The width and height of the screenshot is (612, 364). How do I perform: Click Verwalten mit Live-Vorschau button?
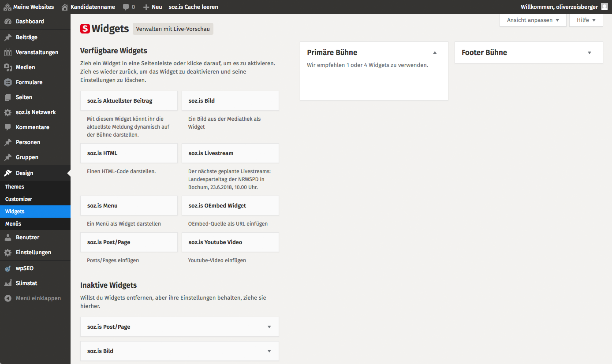pyautogui.click(x=173, y=29)
